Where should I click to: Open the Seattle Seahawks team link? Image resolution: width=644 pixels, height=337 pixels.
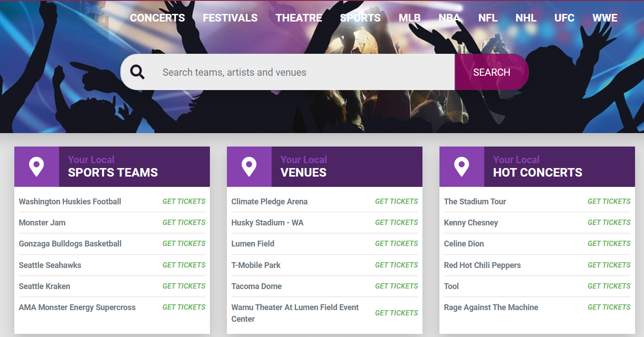coord(50,265)
